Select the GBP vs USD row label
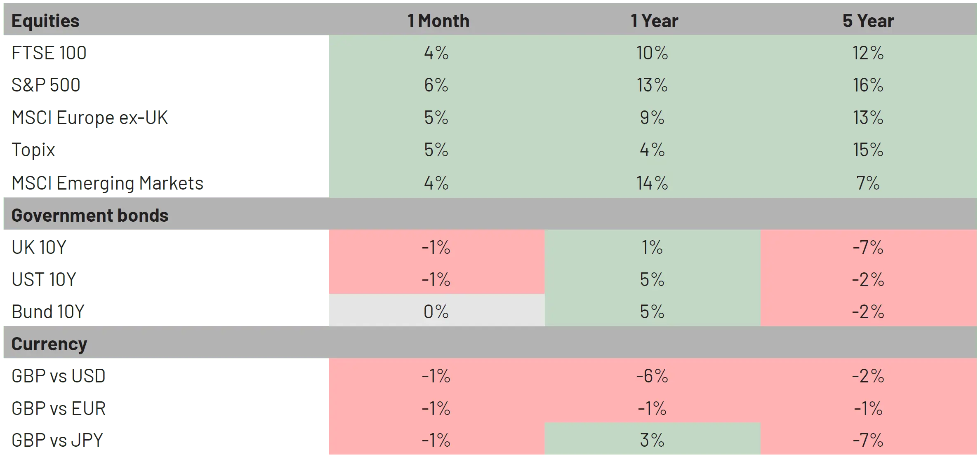The width and height of the screenshot is (980, 457). (59, 376)
